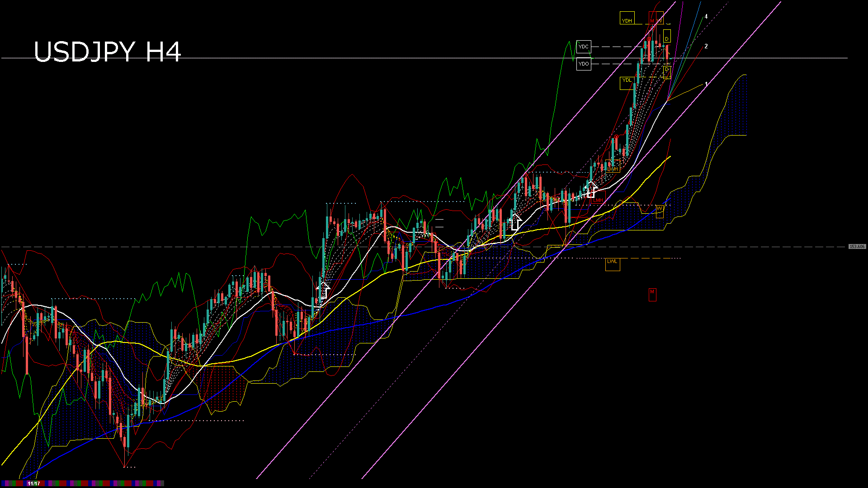Click the fan line label 4

pyautogui.click(x=706, y=17)
